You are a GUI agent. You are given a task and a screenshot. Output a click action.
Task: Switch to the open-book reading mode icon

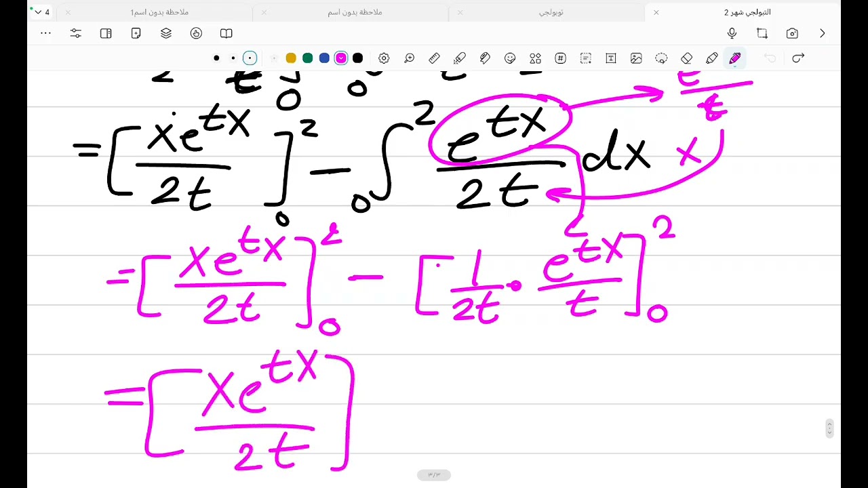click(x=226, y=33)
